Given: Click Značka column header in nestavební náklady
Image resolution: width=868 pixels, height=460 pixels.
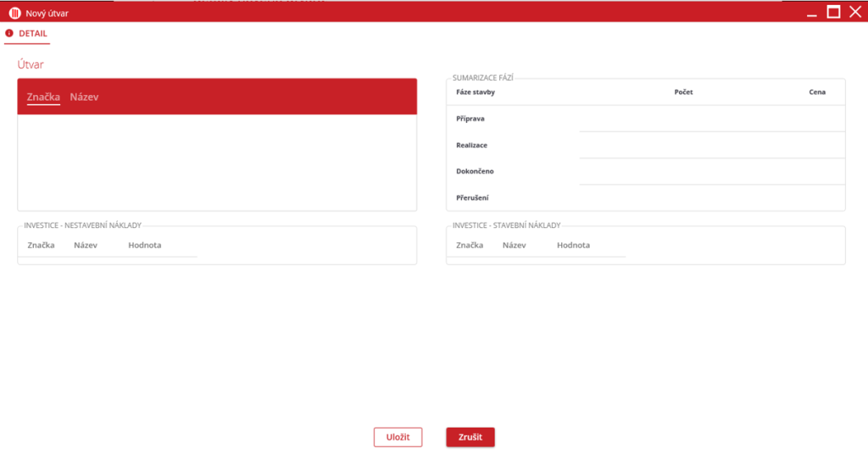Looking at the screenshot, I should click(x=41, y=245).
